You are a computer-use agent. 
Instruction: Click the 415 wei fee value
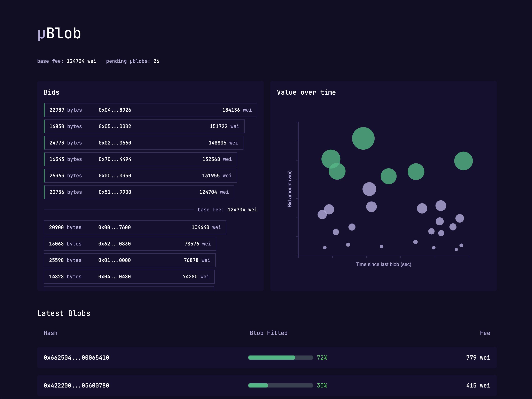(478, 385)
